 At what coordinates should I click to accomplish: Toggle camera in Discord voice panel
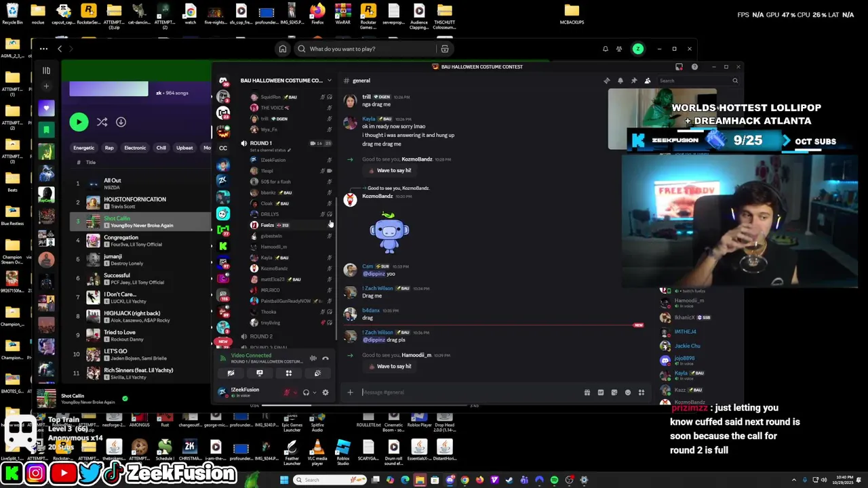231,373
